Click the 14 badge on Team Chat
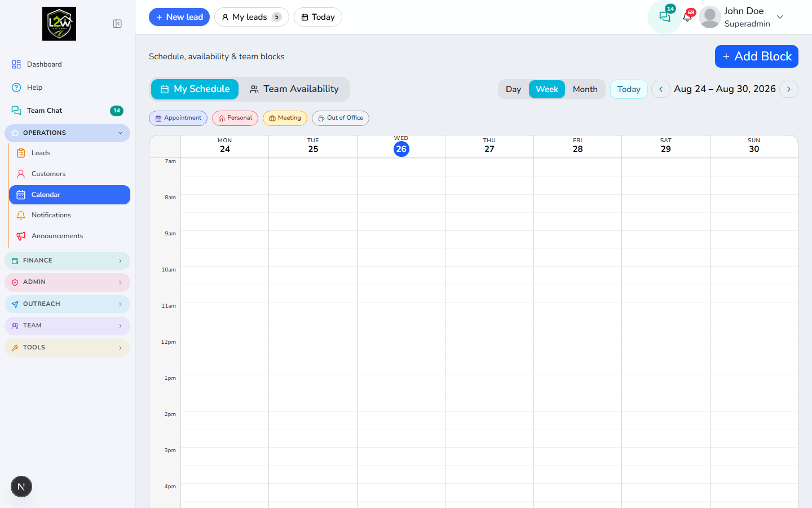 pos(117,111)
